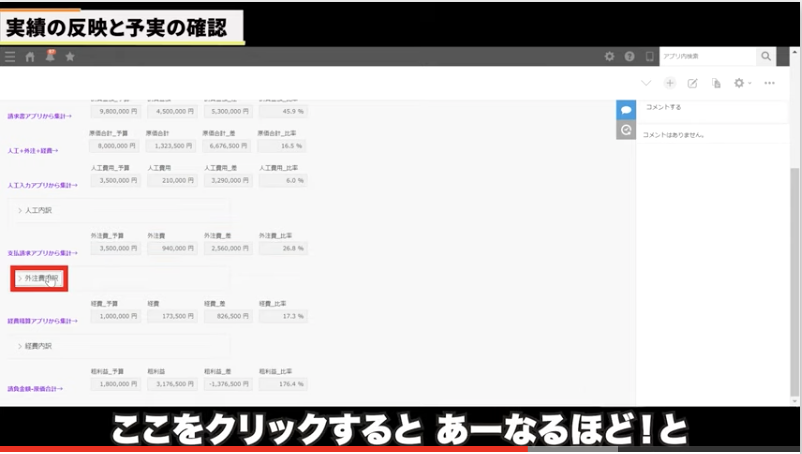
Task: Duplicate the record with copy icon
Action: tap(716, 83)
